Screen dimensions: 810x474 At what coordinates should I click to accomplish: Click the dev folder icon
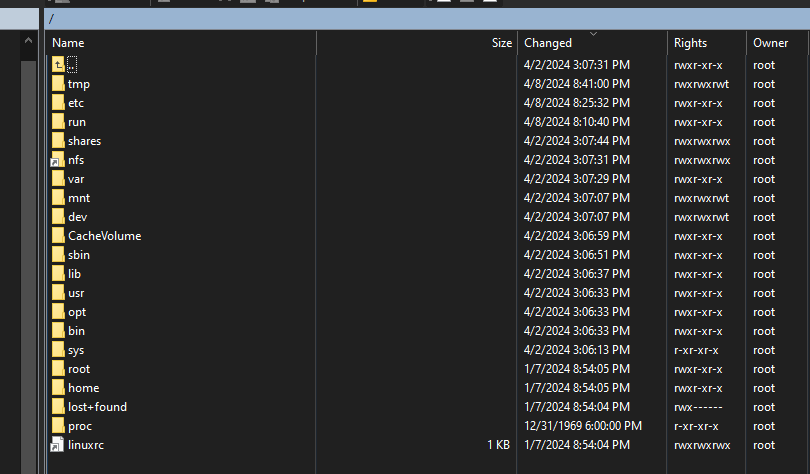click(58, 217)
